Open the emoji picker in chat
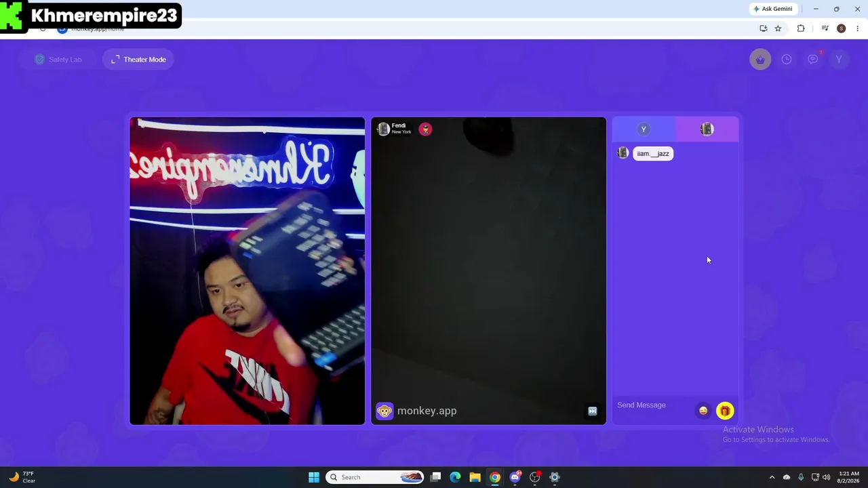The width and height of the screenshot is (868, 488). tap(703, 411)
